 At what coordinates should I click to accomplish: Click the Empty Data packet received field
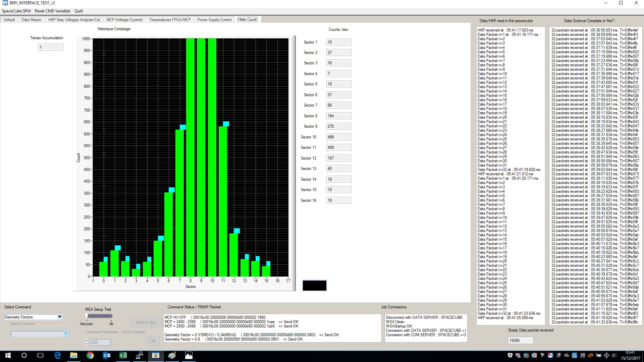(521, 341)
